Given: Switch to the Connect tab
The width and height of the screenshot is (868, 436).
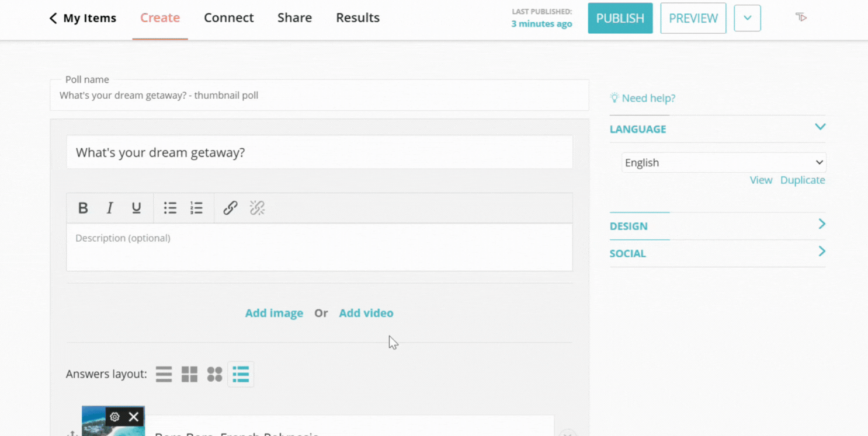Looking at the screenshot, I should (229, 18).
